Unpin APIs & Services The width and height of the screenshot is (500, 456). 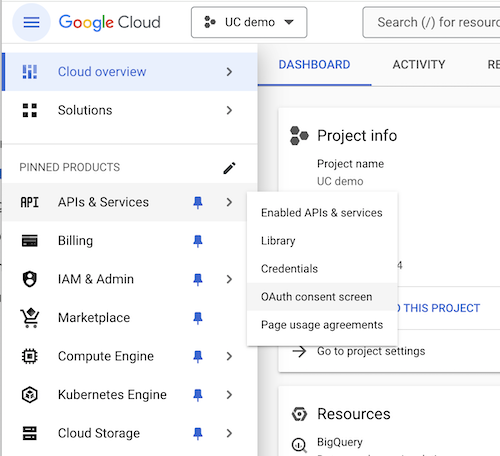[198, 202]
